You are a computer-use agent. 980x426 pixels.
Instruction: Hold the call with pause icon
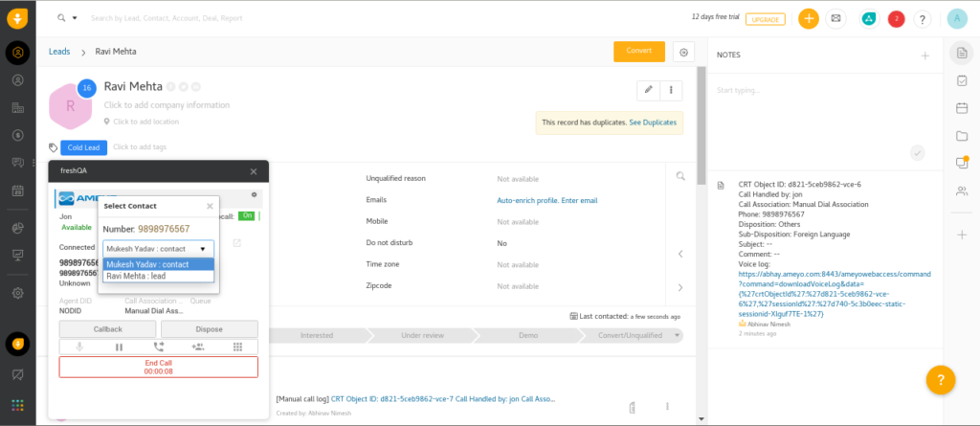coord(119,347)
